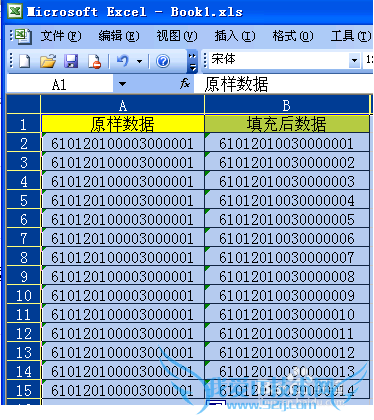
Task: Select row 5 header
Action: point(23,201)
